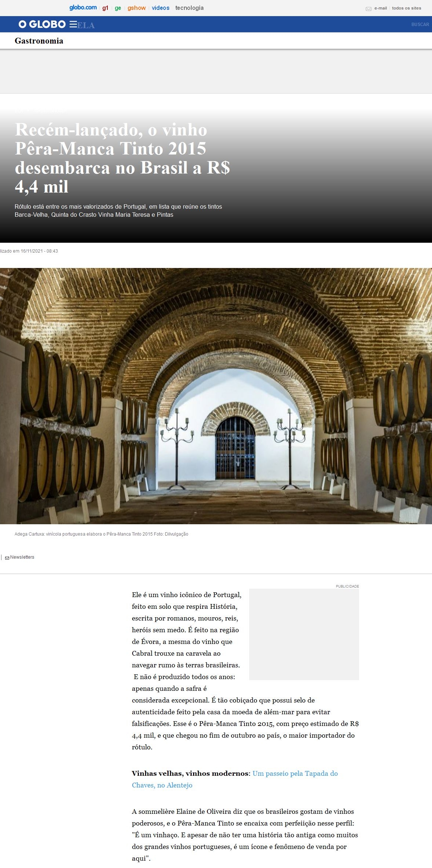Click the Newsletters envelope icon
This screenshot has height=868, width=432.
coord(7,558)
